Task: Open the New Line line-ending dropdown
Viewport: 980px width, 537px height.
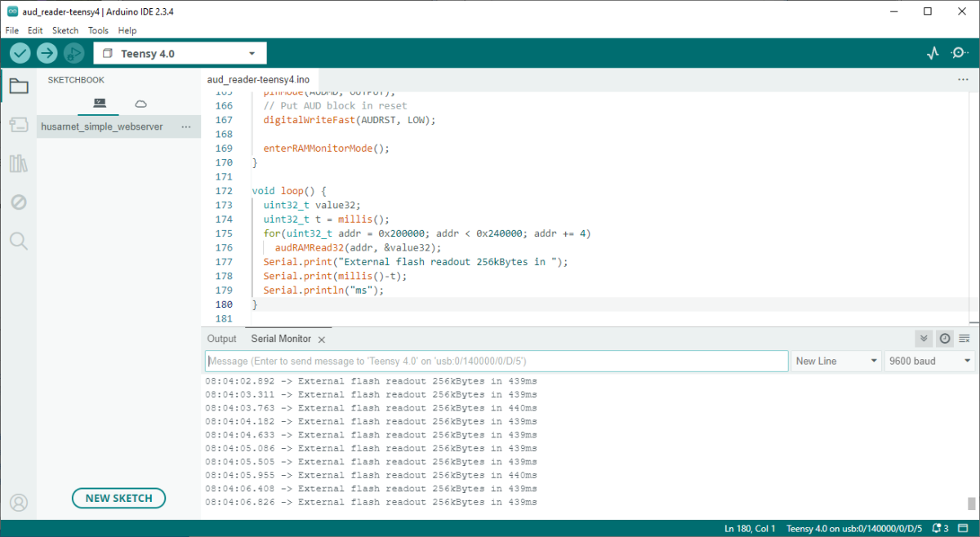Action: click(836, 361)
